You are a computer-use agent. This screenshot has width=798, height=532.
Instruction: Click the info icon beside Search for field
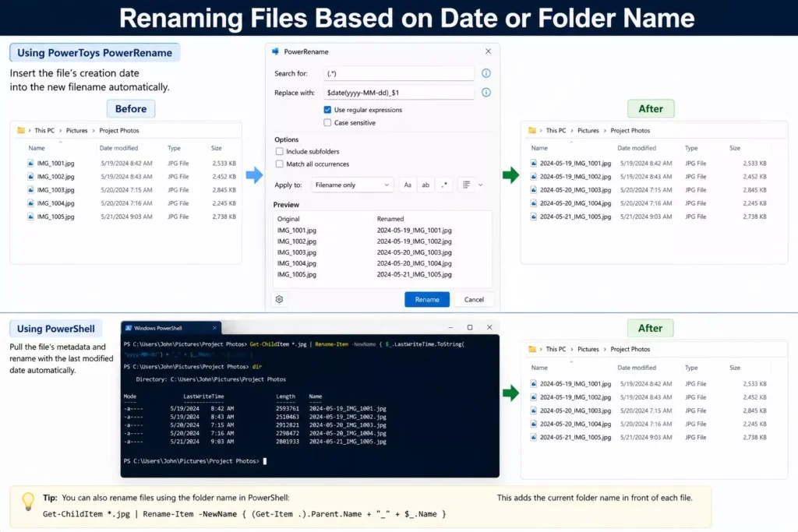(x=486, y=73)
